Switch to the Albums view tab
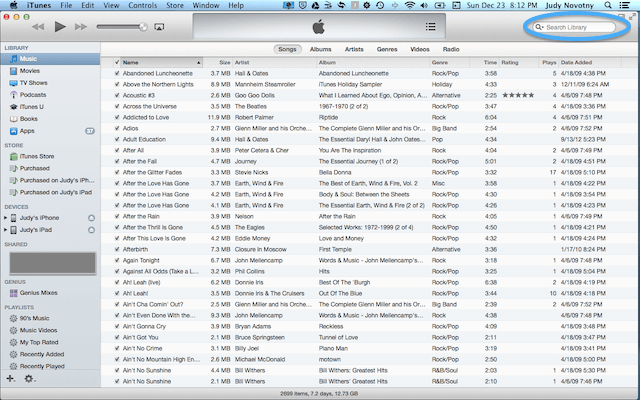 tap(320, 49)
